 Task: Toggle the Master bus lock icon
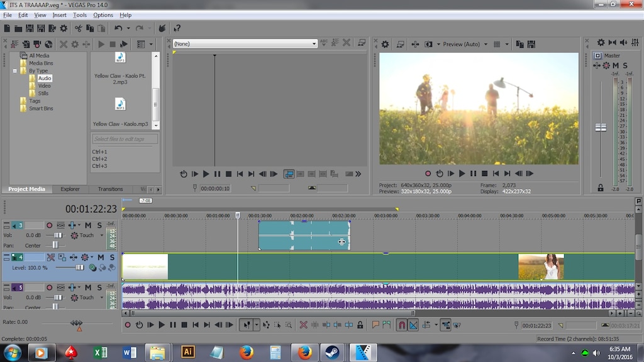click(x=601, y=187)
